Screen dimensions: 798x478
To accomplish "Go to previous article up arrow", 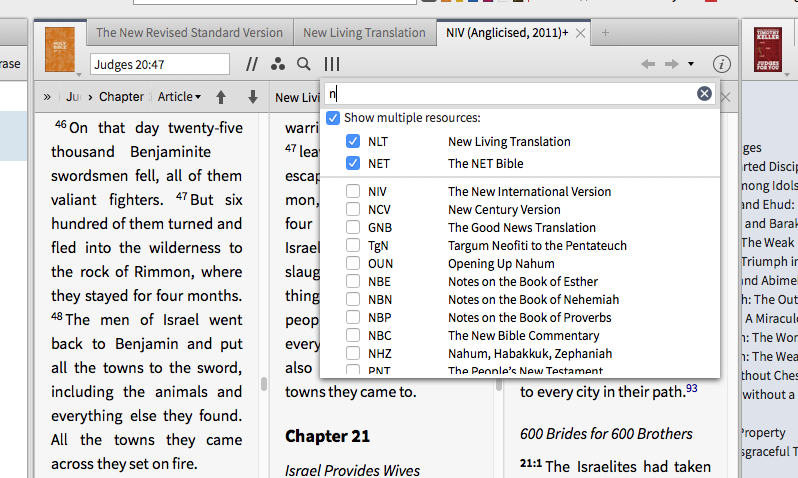I will 221,97.
